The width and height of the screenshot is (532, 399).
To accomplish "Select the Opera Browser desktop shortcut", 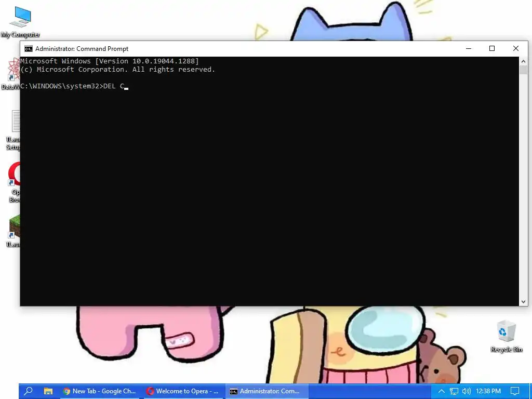I will [x=14, y=182].
